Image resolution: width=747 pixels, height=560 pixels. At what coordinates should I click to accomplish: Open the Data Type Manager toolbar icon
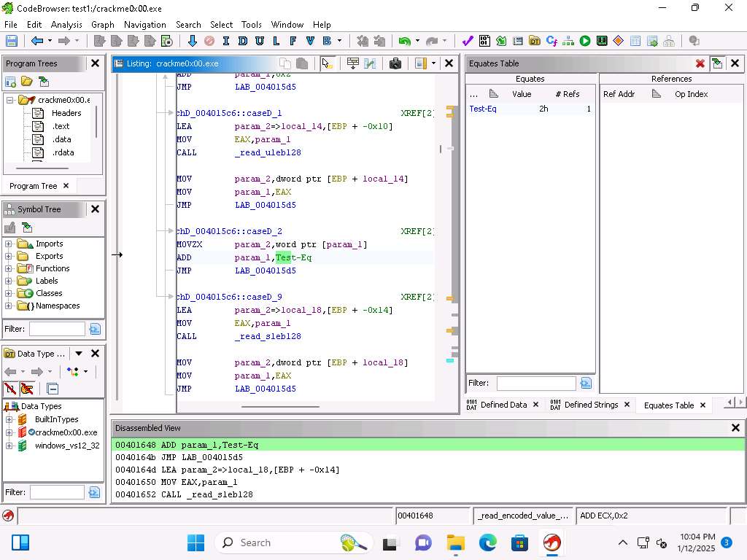[x=535, y=41]
